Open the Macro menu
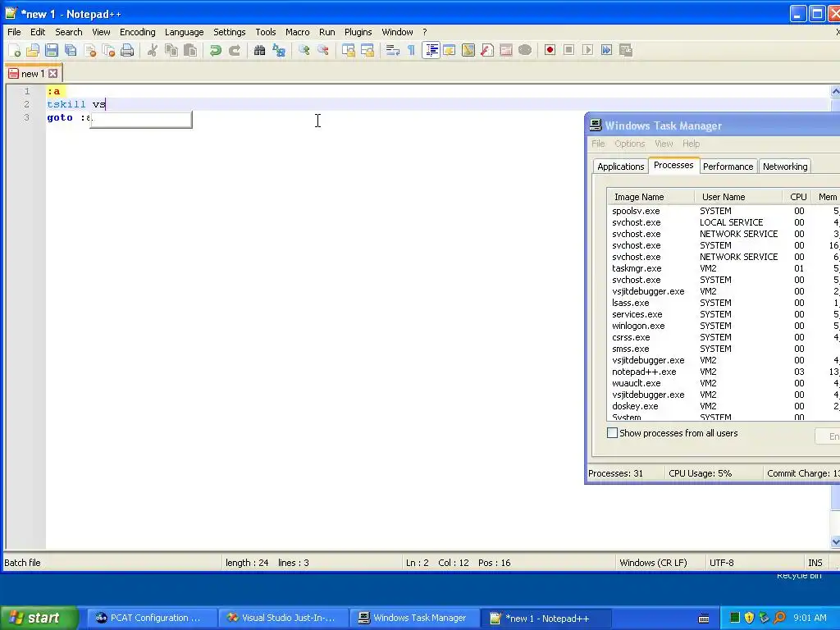The image size is (840, 630). (x=297, y=32)
